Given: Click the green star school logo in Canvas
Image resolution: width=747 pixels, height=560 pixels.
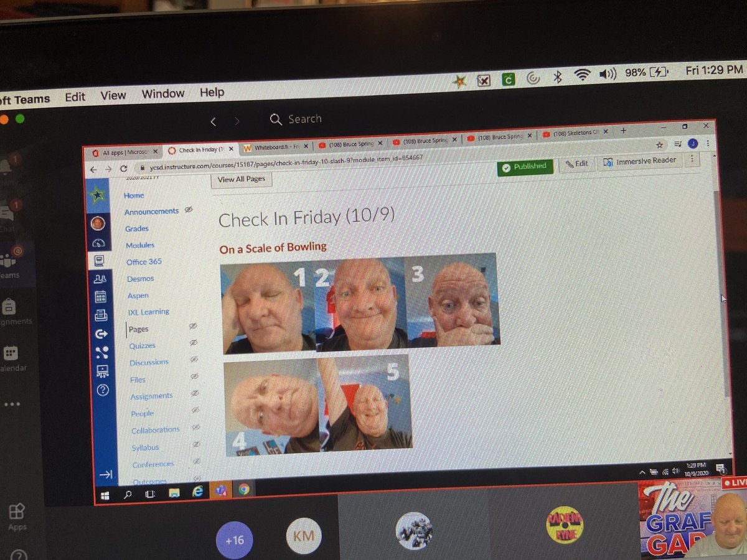Looking at the screenshot, I should coord(96,195).
